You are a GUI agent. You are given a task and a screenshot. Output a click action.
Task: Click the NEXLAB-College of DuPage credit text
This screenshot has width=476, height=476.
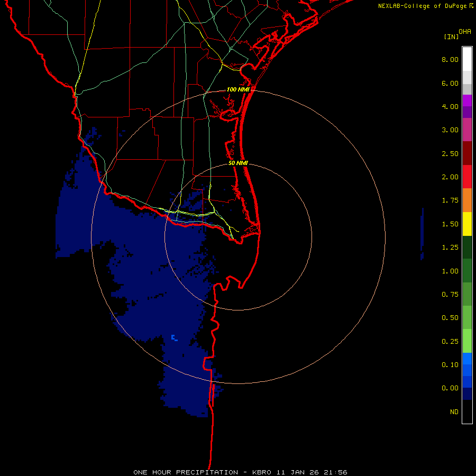pyautogui.click(x=423, y=6)
